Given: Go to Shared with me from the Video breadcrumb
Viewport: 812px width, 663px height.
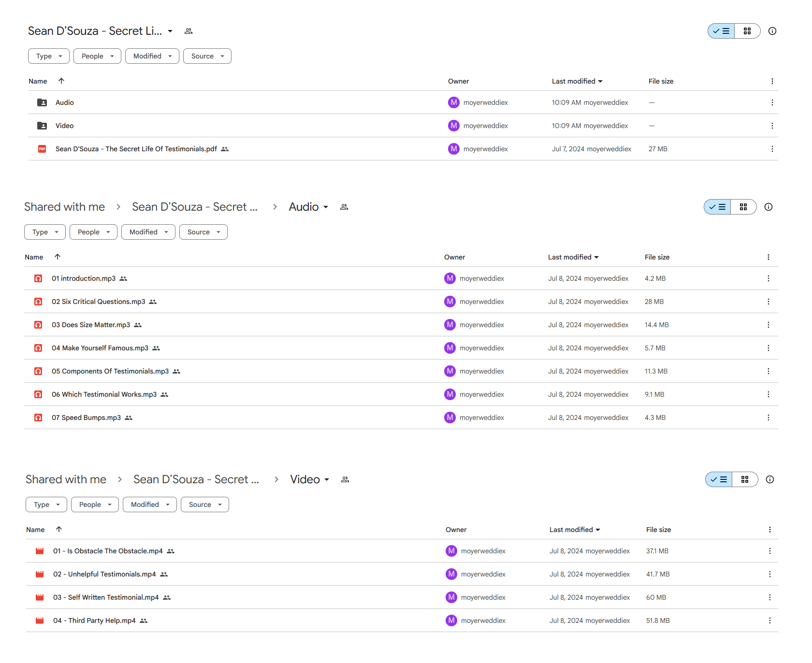Looking at the screenshot, I should (x=66, y=479).
